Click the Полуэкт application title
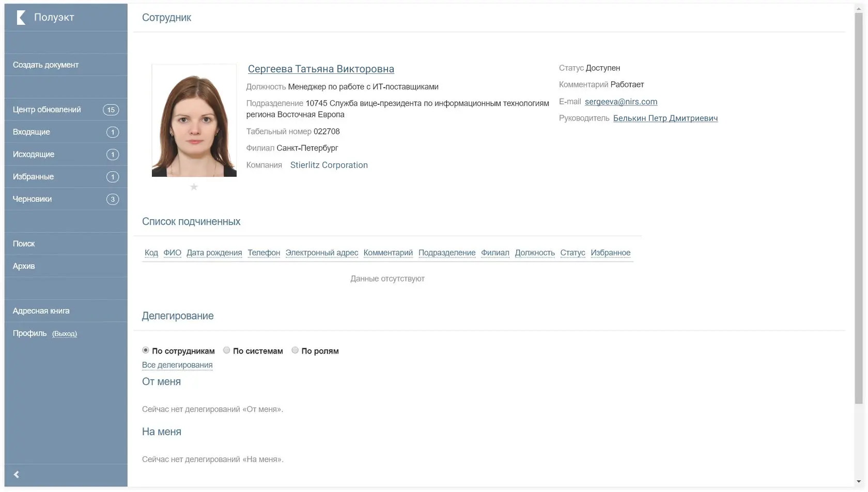 (x=54, y=17)
